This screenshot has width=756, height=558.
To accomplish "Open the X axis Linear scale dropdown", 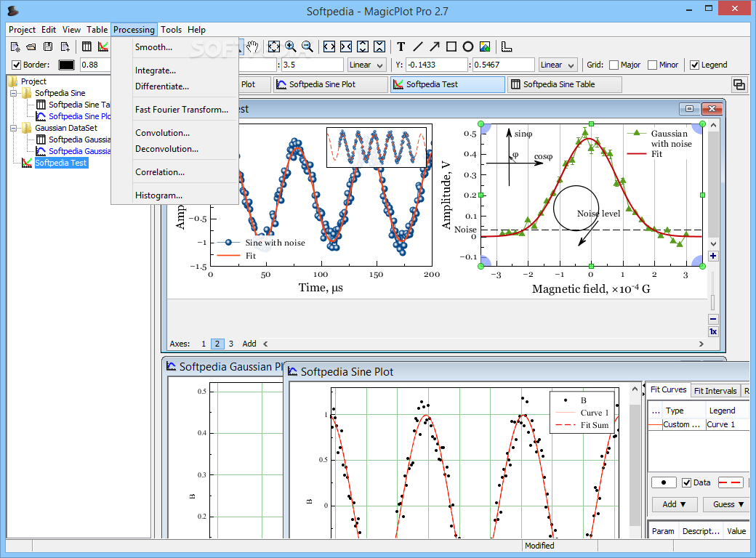I will pyautogui.click(x=367, y=65).
